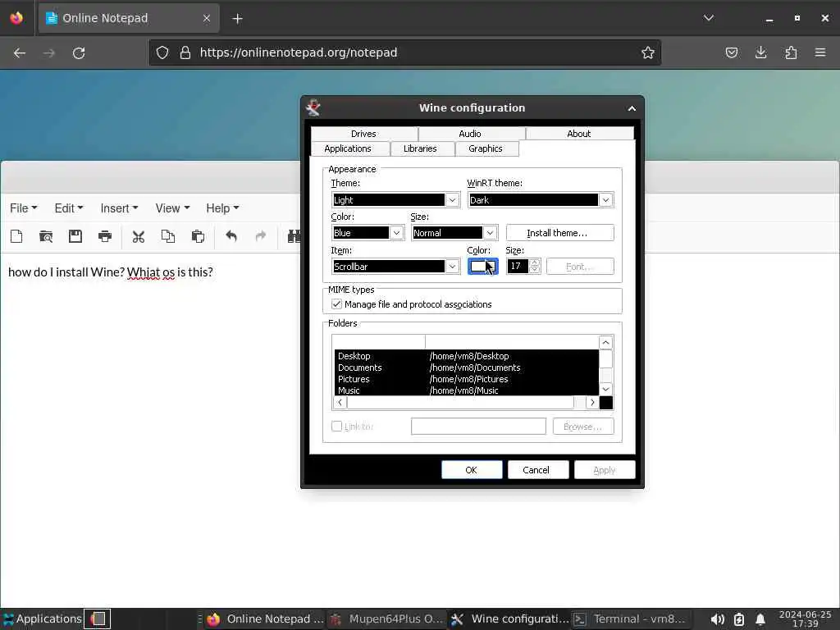Open the notepad Insert menu
The image size is (840, 630).
(119, 208)
